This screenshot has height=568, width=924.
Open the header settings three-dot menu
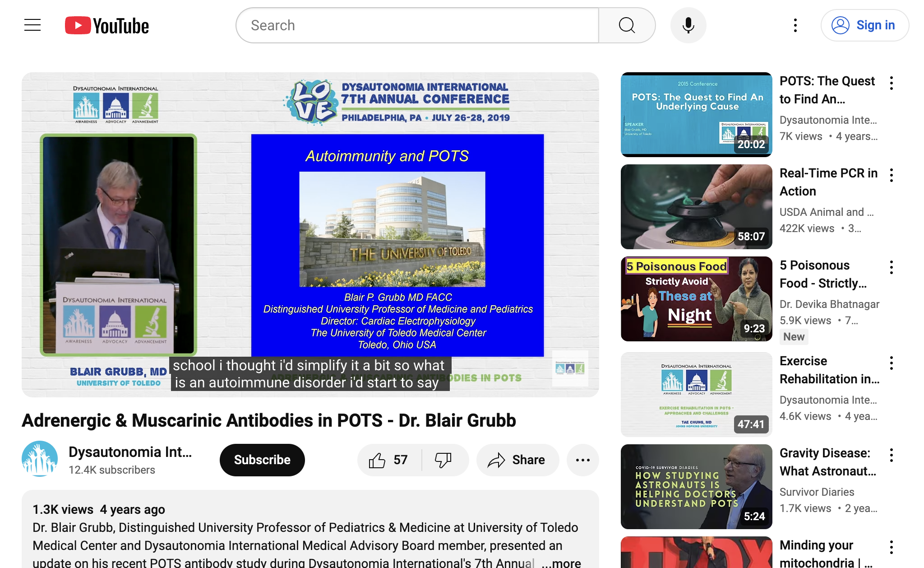click(x=795, y=25)
